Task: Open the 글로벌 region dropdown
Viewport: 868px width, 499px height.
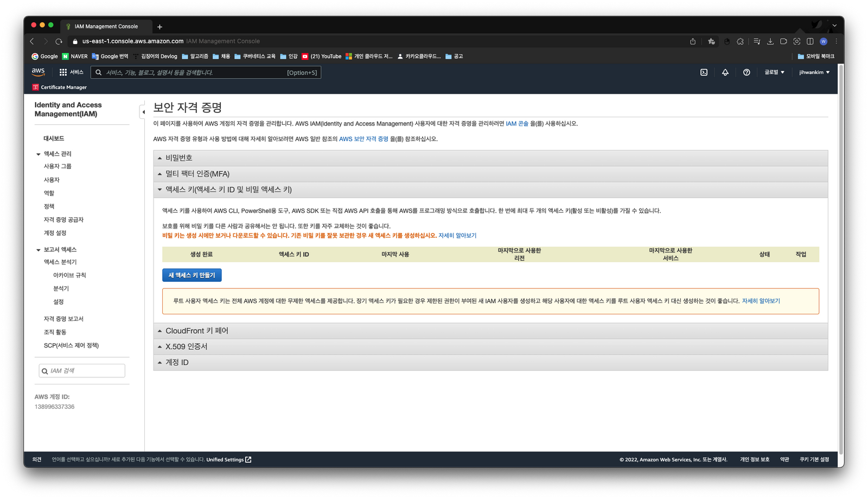Action: [774, 72]
